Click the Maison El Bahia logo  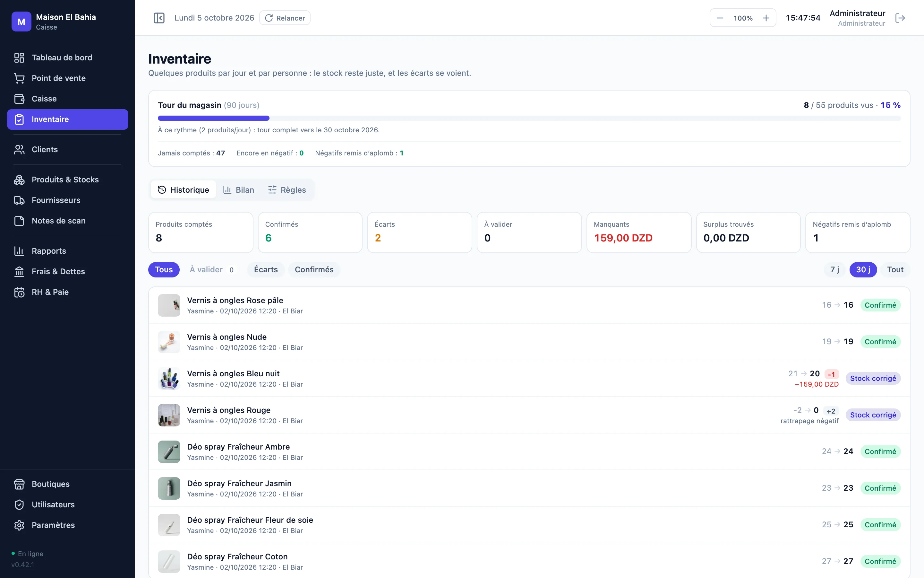click(x=21, y=22)
